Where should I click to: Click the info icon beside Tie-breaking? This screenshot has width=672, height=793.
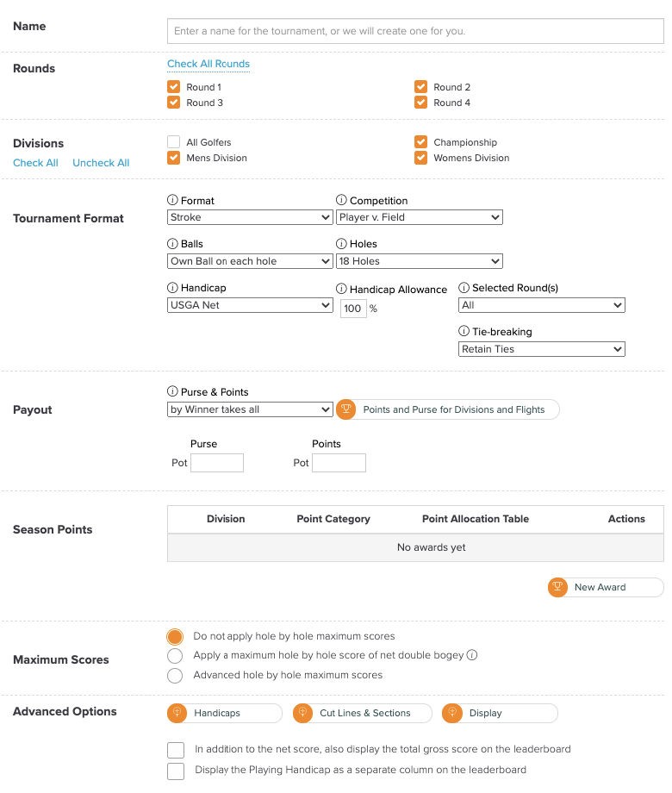463,331
